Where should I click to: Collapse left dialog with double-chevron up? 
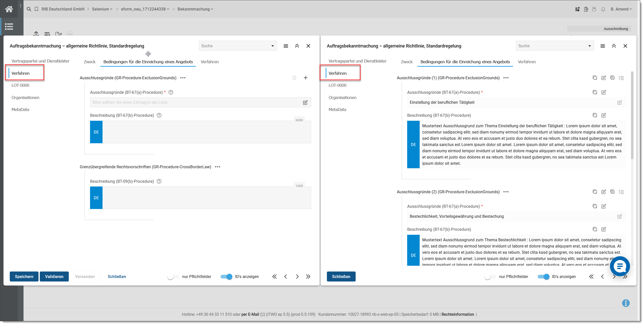pyautogui.click(x=297, y=46)
